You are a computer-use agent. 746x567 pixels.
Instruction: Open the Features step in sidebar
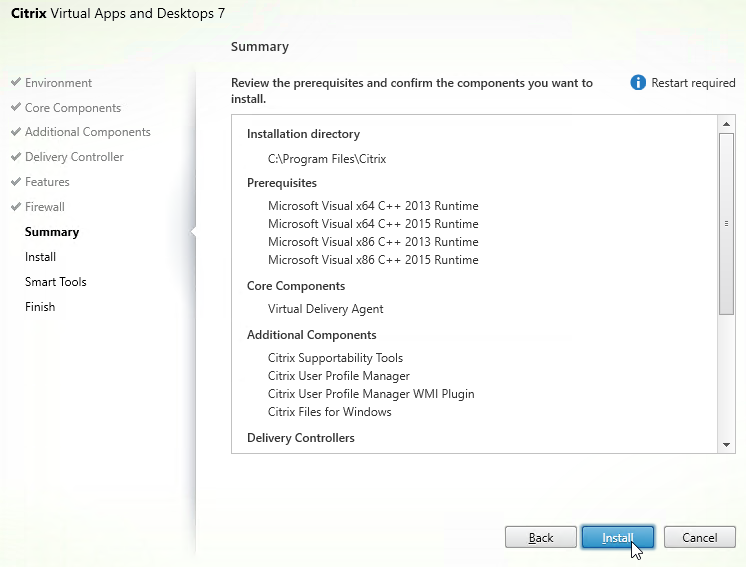(x=47, y=182)
